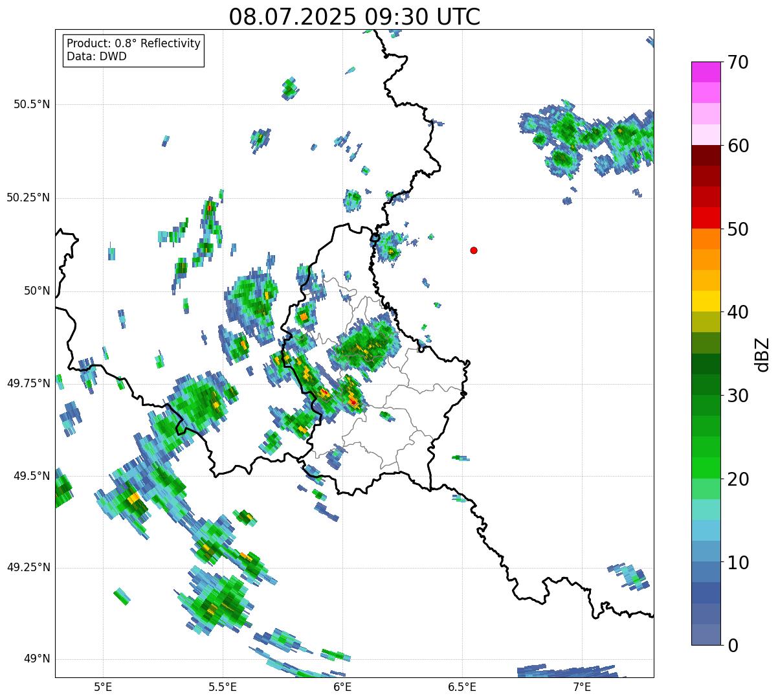Viewport: 778px width, 700px height.
Task: Click the longitude label 6.5°E
Action: [462, 686]
